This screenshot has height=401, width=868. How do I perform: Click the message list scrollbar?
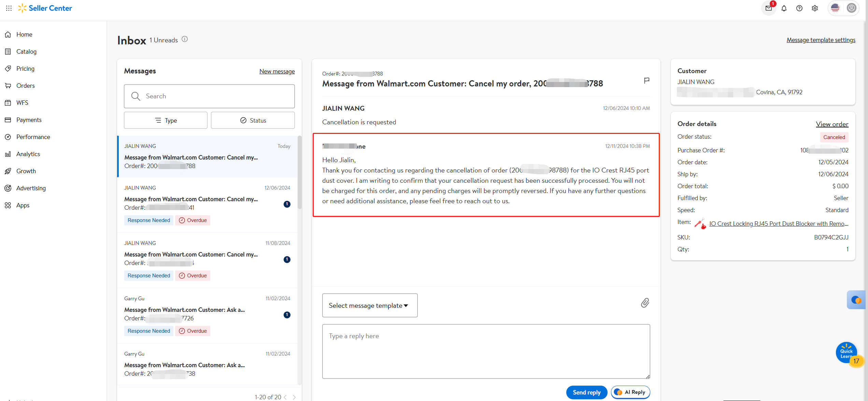pyautogui.click(x=300, y=172)
